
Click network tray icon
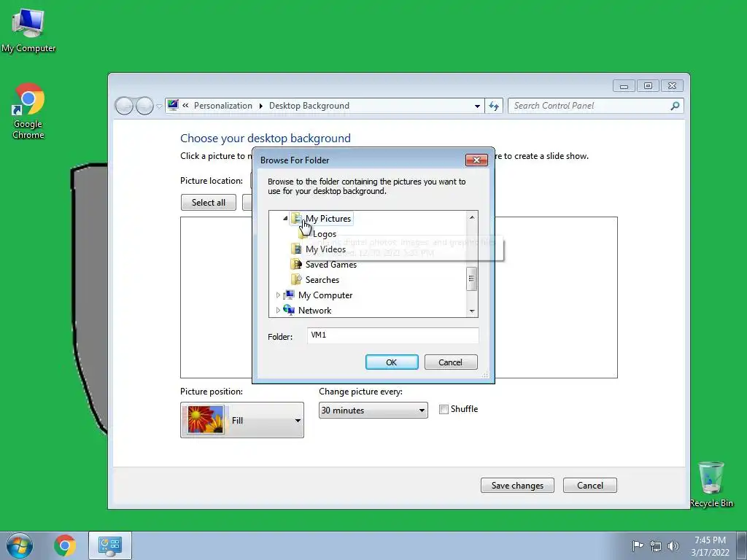656,546
